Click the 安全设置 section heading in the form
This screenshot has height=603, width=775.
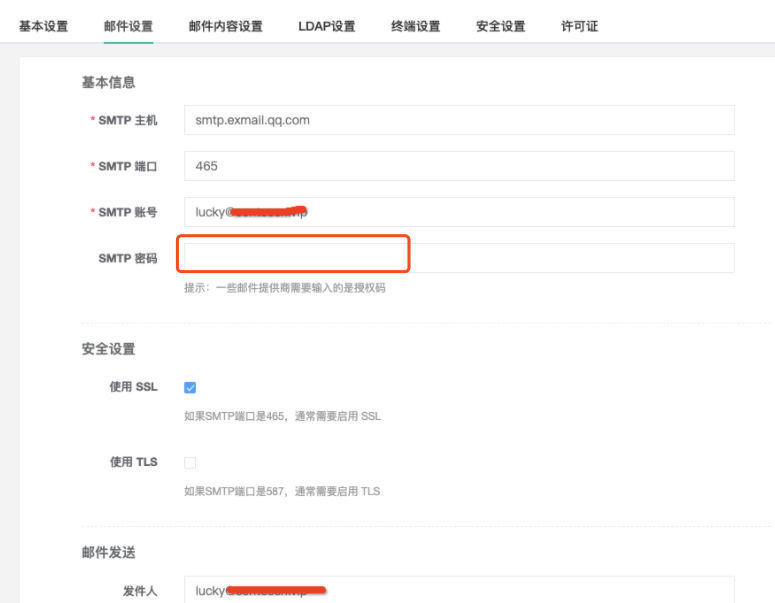point(109,349)
